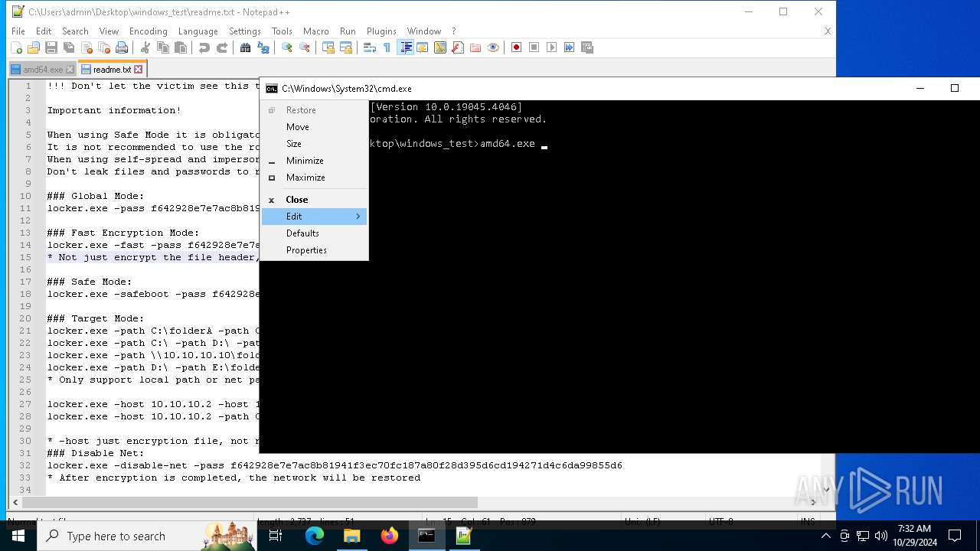This screenshot has width=980, height=551.
Task: Click editor line 32 disable-net command text
Action: point(335,465)
